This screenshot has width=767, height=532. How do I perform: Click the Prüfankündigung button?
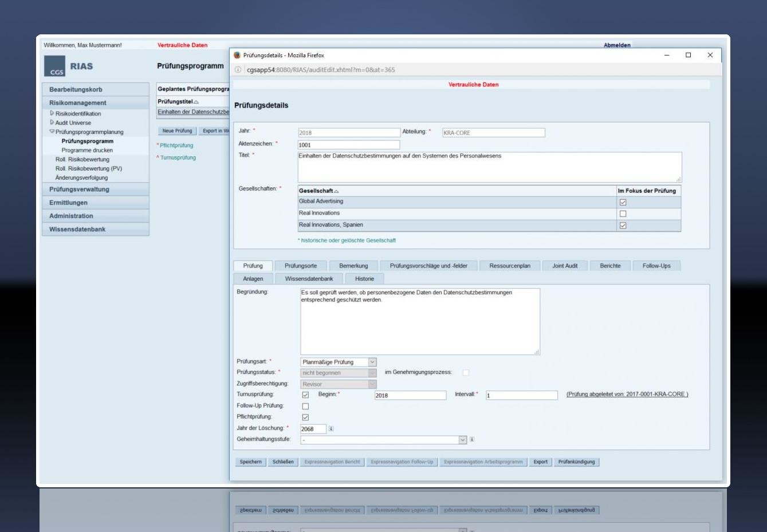[x=577, y=462]
